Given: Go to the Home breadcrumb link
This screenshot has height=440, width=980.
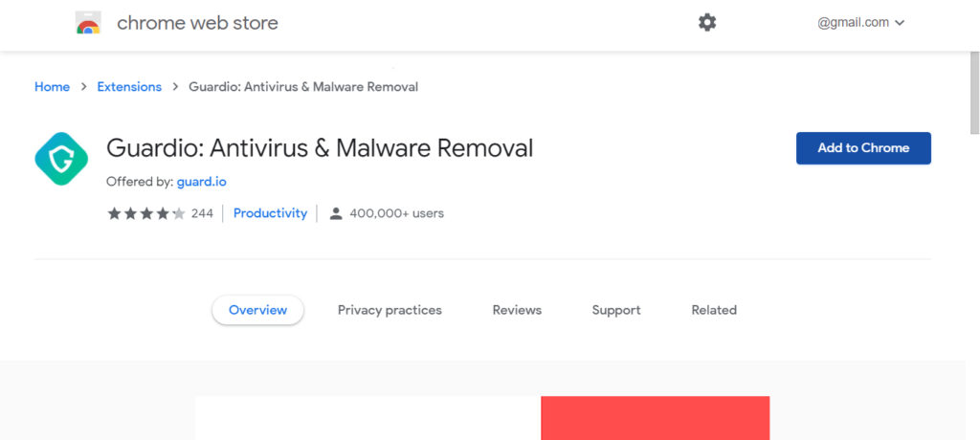Looking at the screenshot, I should coord(52,87).
